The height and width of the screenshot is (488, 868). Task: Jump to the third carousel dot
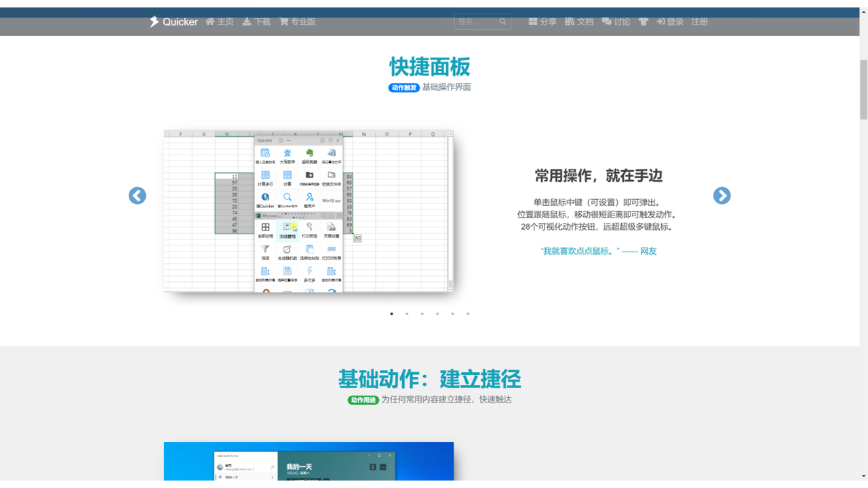pyautogui.click(x=422, y=314)
